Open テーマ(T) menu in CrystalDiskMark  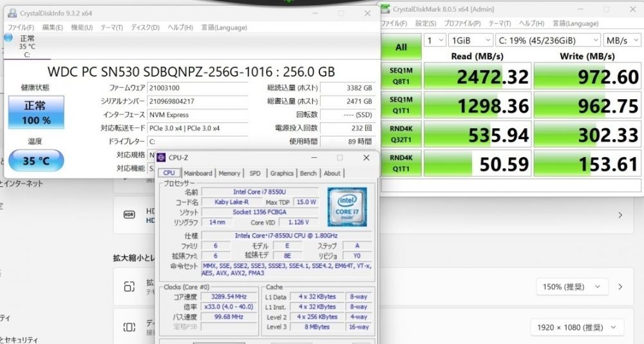click(x=500, y=23)
